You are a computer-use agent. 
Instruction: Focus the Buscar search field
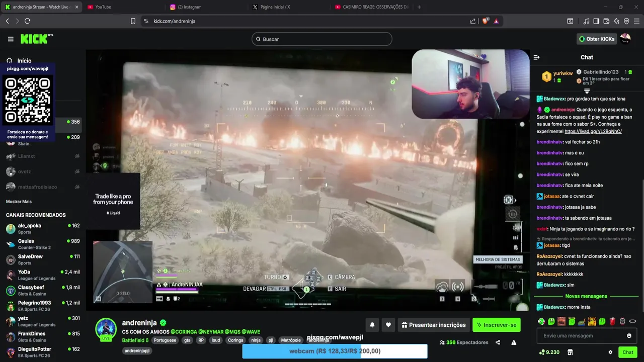pyautogui.click(x=322, y=39)
